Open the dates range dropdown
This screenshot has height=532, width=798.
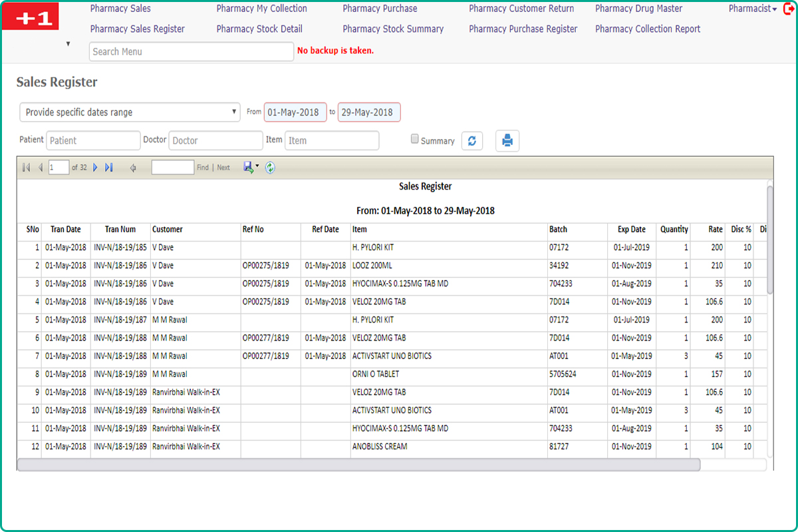pyautogui.click(x=130, y=112)
